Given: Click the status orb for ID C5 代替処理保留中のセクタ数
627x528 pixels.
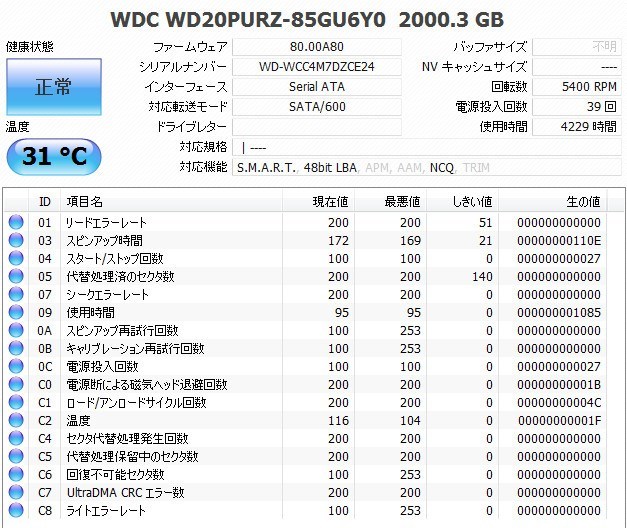Looking at the screenshot, I should pos(16,456).
